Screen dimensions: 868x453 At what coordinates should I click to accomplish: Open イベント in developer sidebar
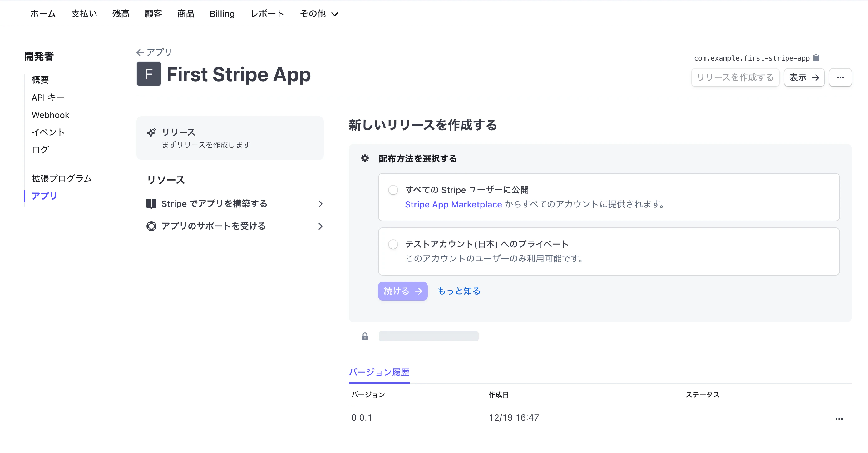point(48,132)
